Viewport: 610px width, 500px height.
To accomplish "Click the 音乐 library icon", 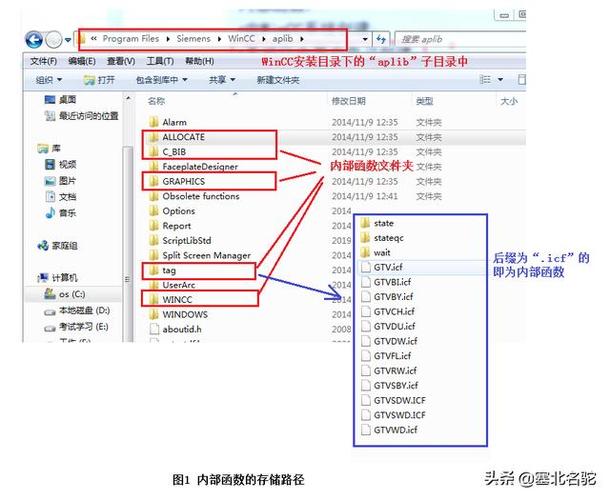I will tap(50, 213).
